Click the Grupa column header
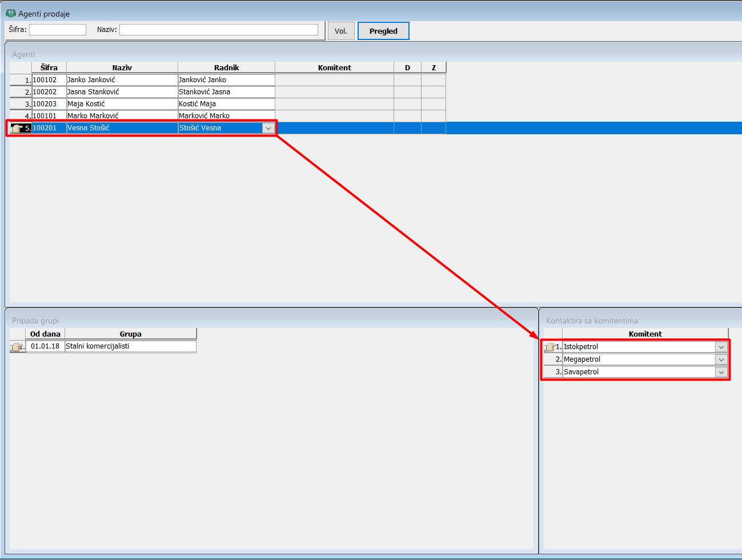Viewport: 742px width, 560px height. tap(131, 334)
